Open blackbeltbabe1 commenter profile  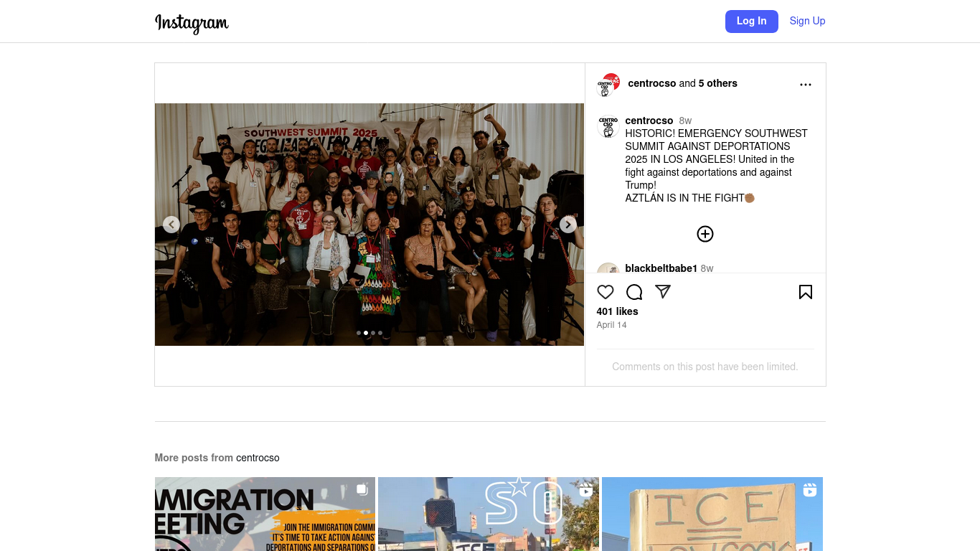661,268
